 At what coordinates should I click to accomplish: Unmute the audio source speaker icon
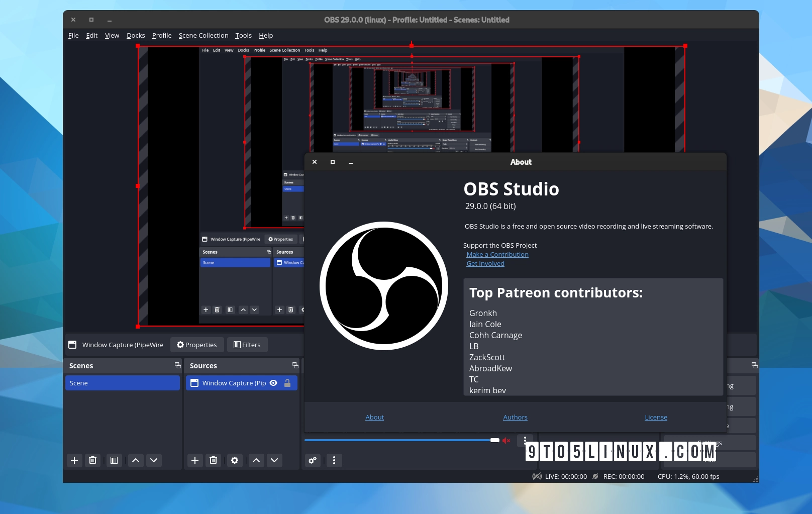click(x=506, y=440)
